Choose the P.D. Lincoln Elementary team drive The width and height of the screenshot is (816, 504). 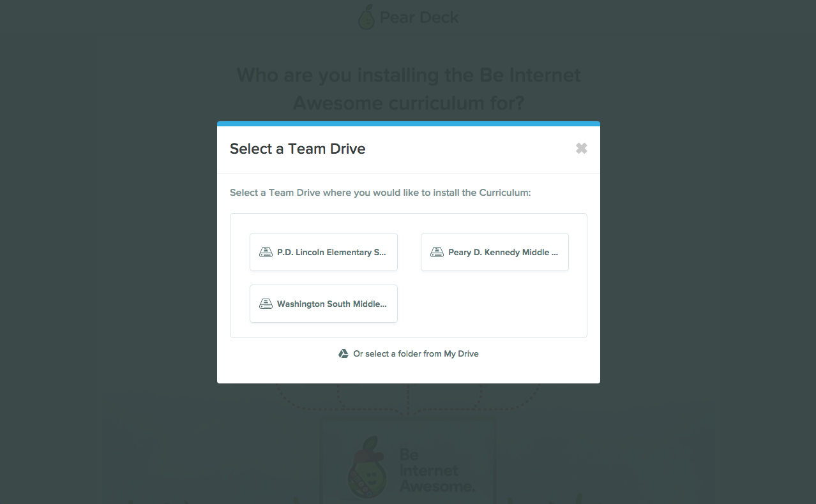tap(324, 252)
